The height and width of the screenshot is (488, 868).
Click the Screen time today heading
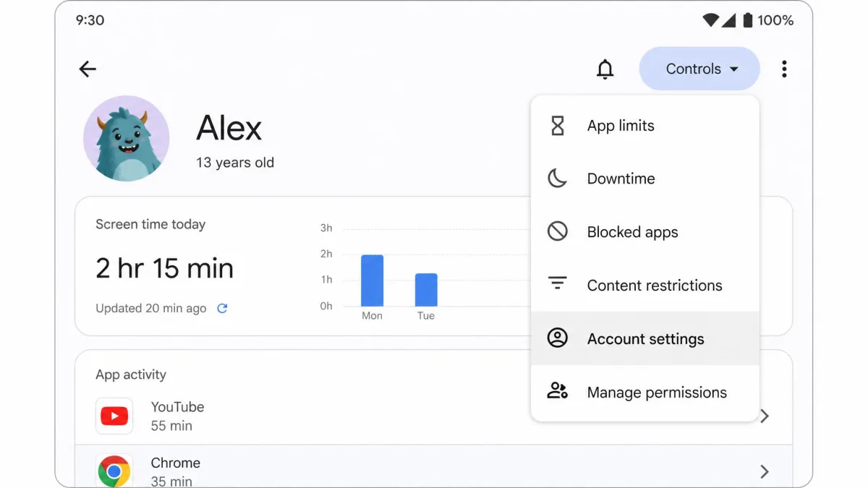point(150,224)
